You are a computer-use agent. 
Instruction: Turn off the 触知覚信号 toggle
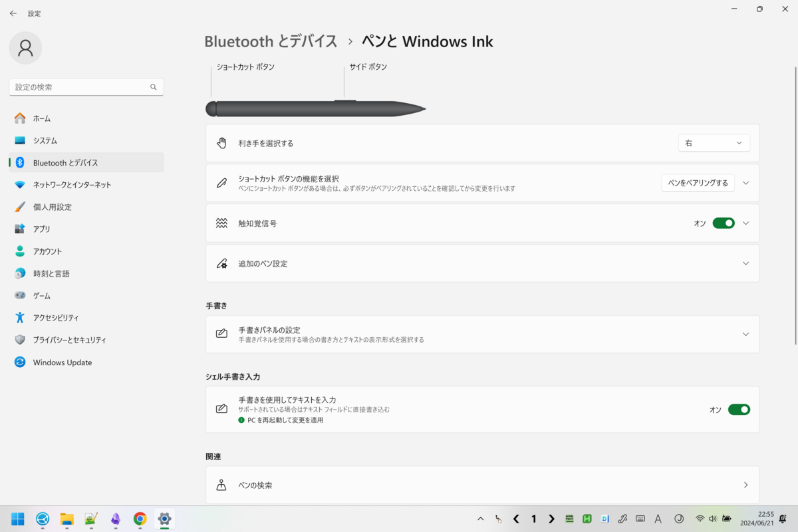(724, 223)
